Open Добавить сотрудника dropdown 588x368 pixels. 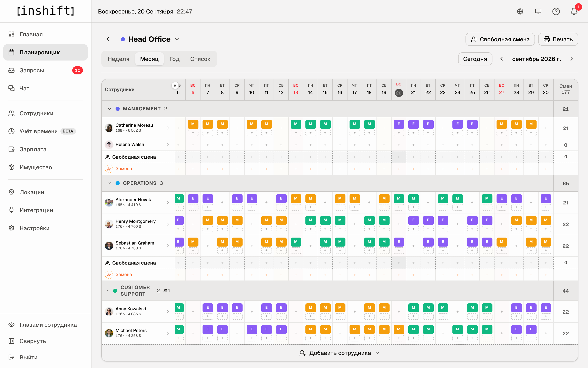[x=340, y=353]
